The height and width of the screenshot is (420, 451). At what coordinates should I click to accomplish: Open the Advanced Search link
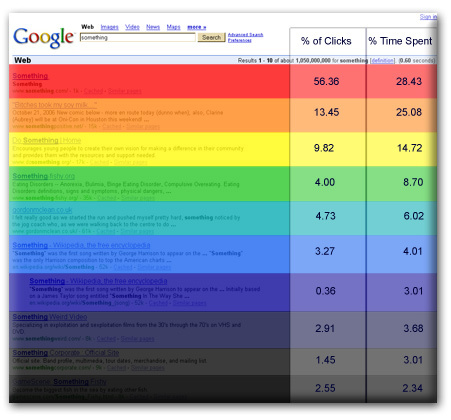(245, 35)
